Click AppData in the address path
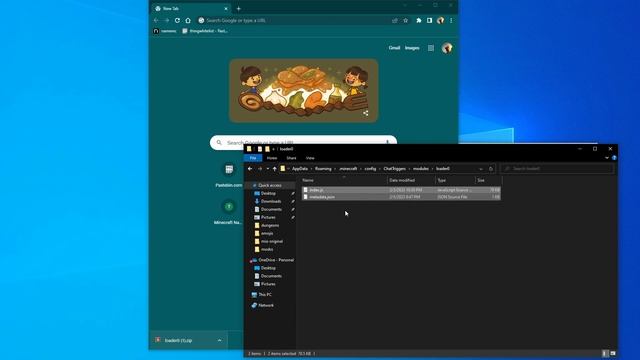Viewport: 640px width, 360px height. tap(300, 169)
